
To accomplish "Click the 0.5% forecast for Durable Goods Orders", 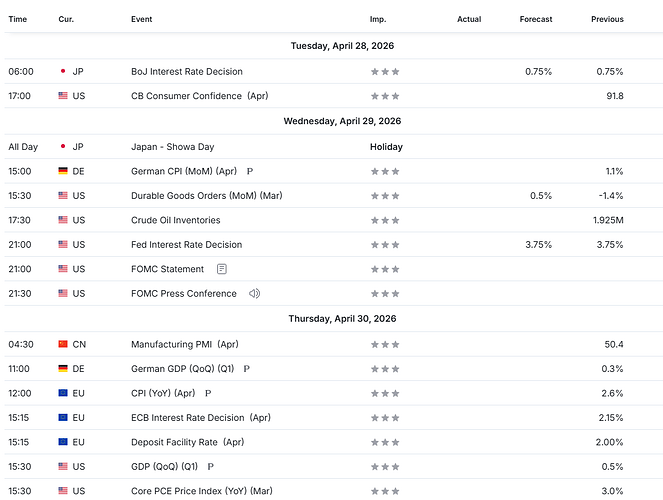I will [x=541, y=196].
